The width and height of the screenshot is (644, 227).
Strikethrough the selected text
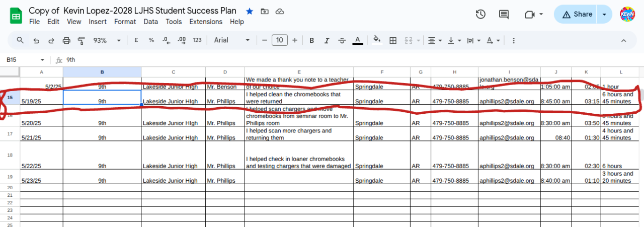pos(342,40)
